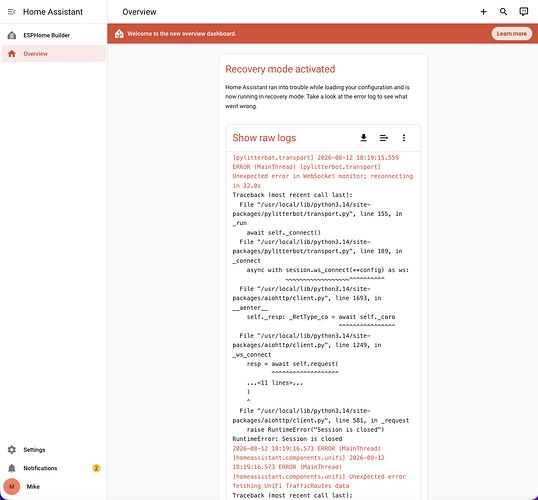Open the Assist chat icon
Screen dimensions: 538x500
pos(524,12)
